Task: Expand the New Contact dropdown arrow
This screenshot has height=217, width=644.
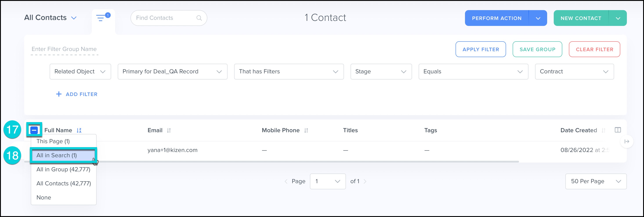Action: pos(618,18)
